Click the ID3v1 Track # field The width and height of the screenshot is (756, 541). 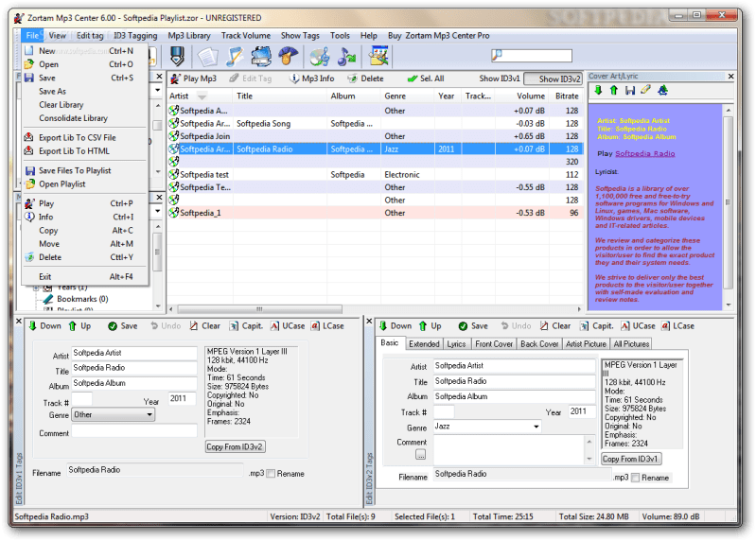81,398
